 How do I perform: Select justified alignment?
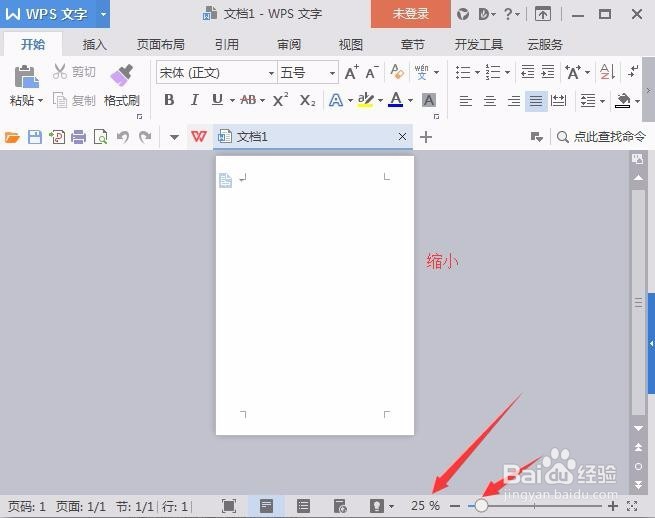tap(536, 101)
